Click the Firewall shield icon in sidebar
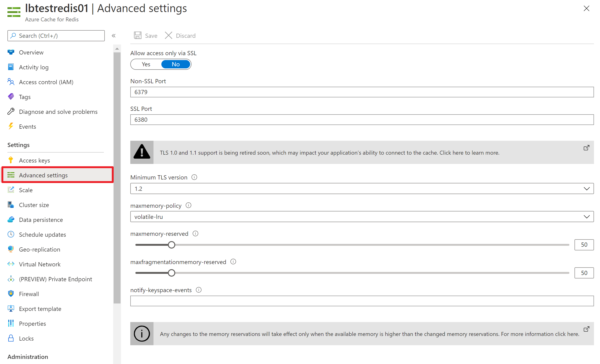This screenshot has height=364, width=600. (x=11, y=294)
